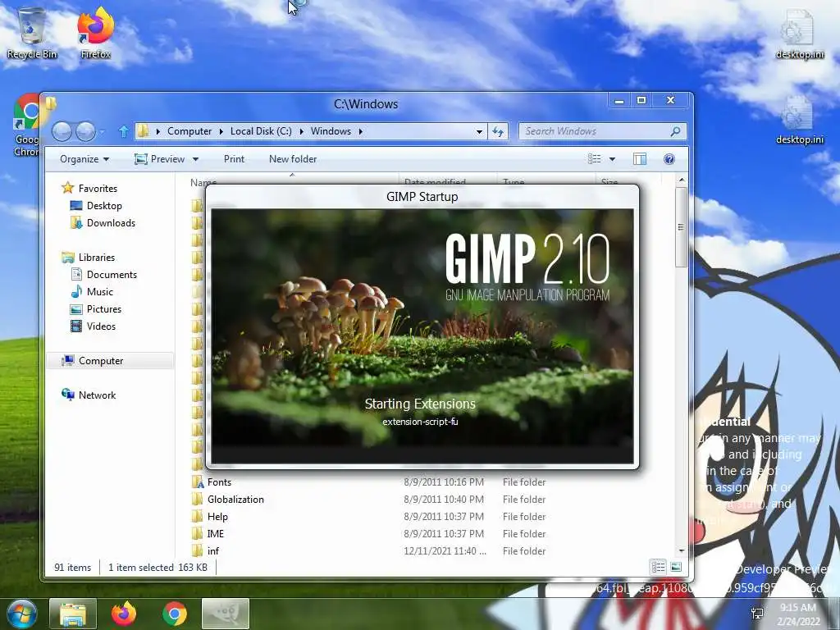Select Computer in the navigation pane
840x630 pixels.
tap(110, 361)
